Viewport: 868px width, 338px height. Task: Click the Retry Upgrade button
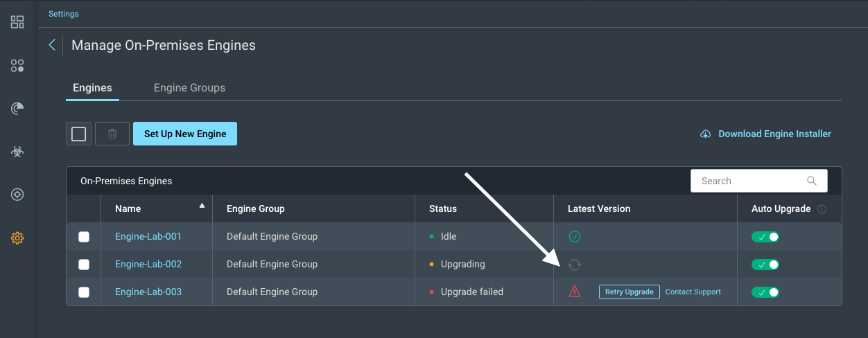point(629,292)
